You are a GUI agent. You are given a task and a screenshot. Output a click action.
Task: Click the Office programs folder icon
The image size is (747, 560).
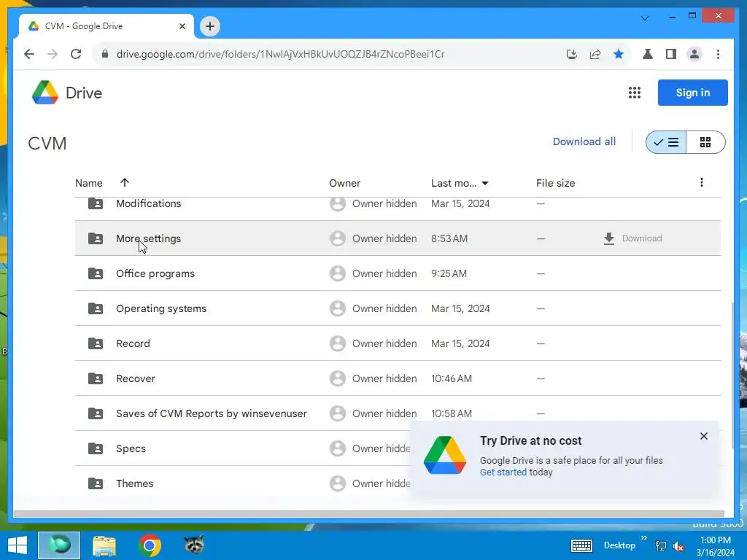[96, 273]
